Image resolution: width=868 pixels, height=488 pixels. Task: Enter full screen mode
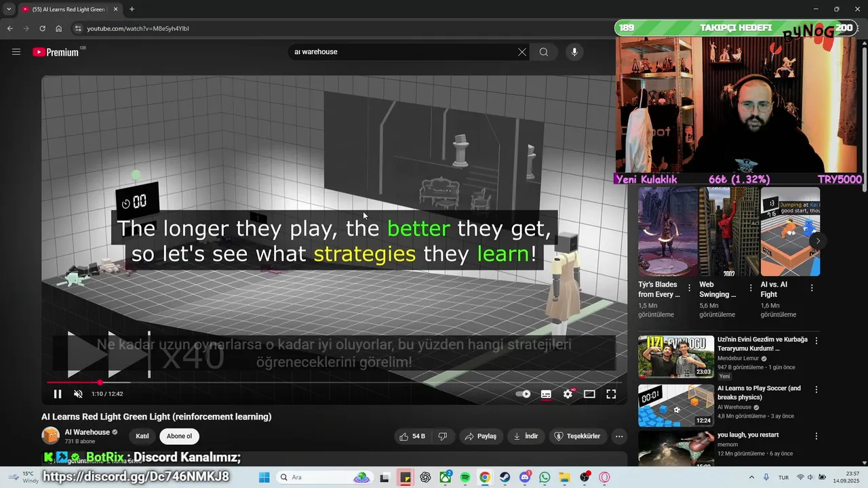[x=611, y=394]
